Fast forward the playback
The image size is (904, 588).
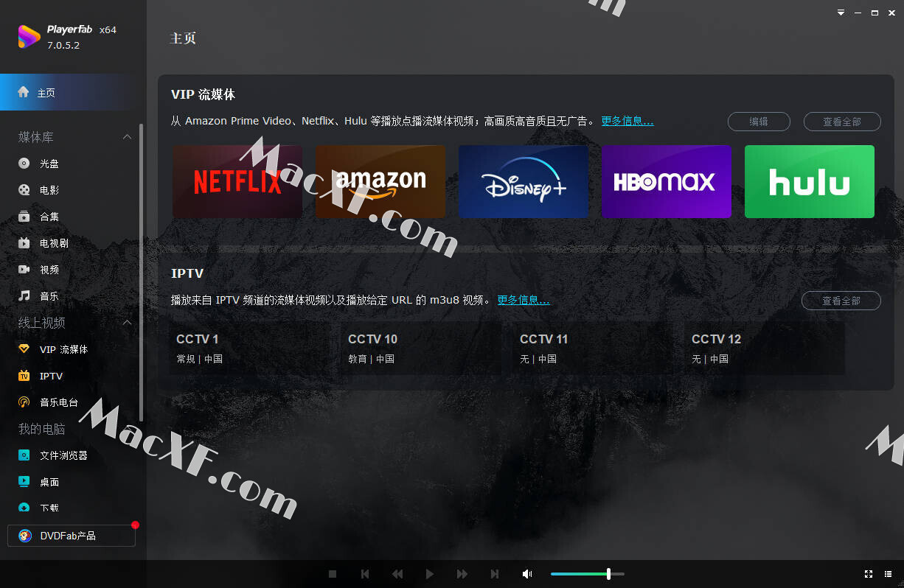462,574
